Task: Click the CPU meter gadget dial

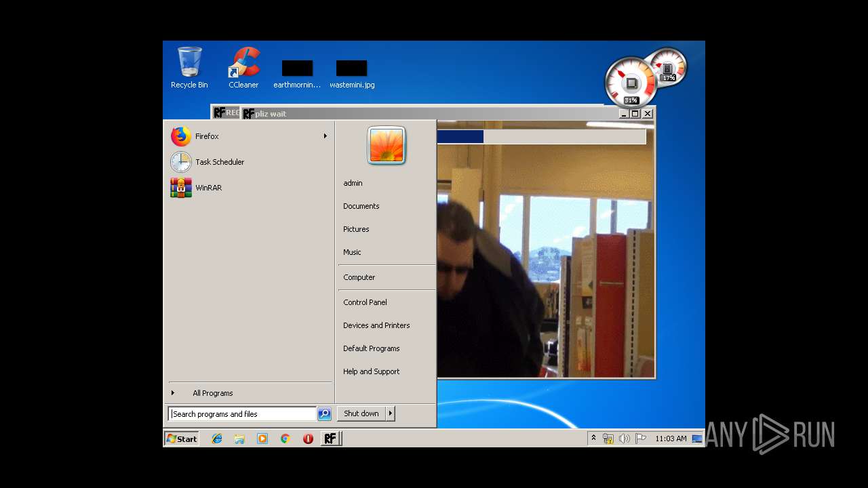Action: 631,83
